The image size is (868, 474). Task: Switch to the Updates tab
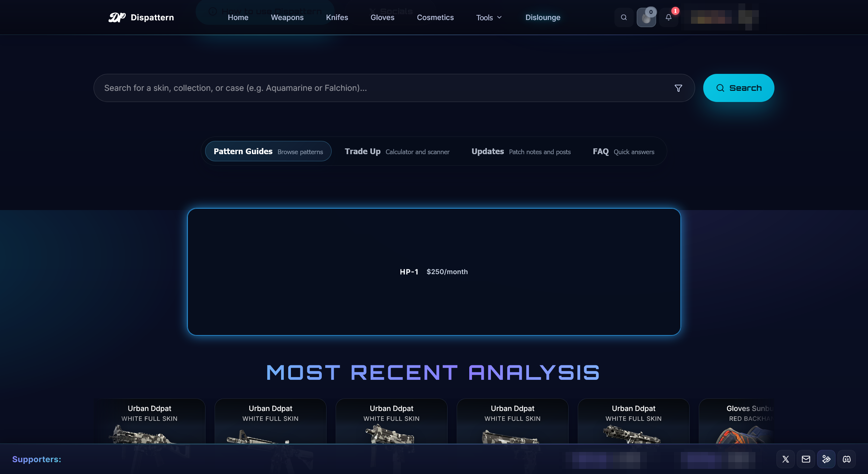coord(521,151)
